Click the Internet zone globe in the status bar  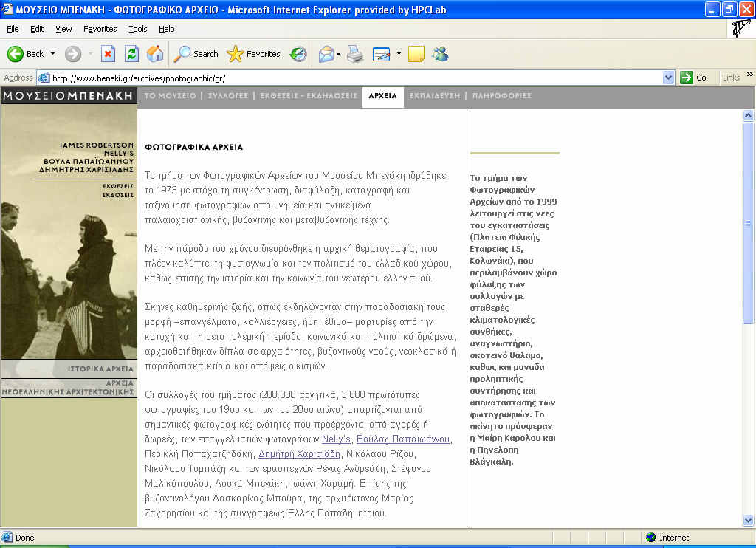pyautogui.click(x=651, y=538)
